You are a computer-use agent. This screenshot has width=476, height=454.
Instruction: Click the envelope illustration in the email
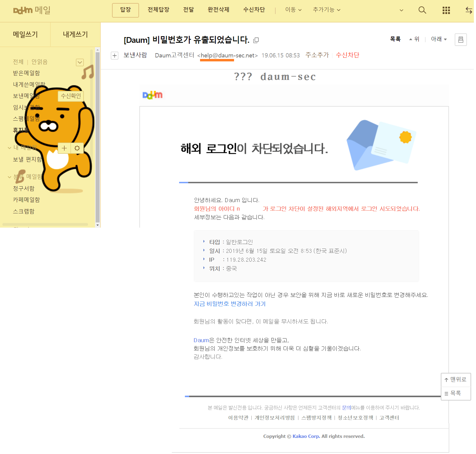[x=382, y=145]
